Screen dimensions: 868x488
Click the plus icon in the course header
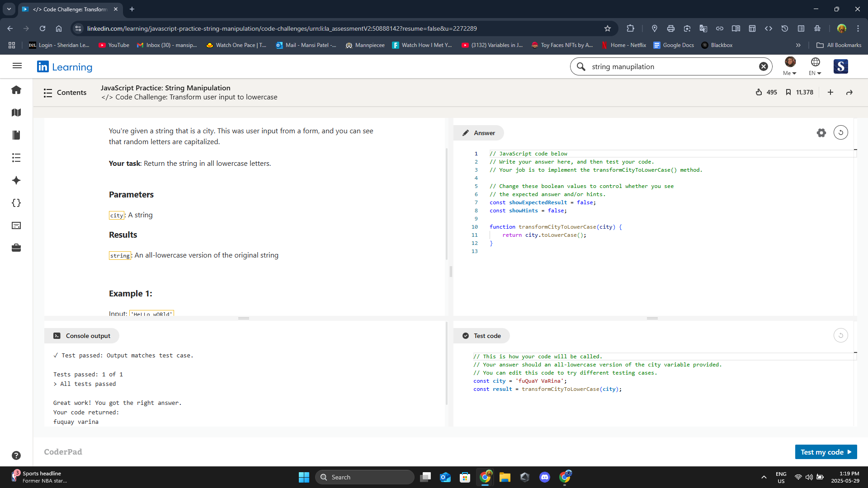pos(830,92)
